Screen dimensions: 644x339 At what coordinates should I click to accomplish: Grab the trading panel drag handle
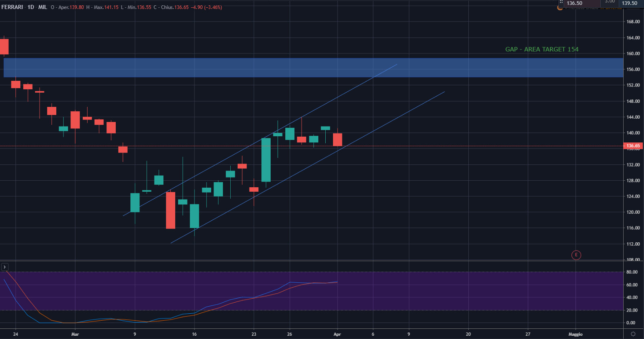click(561, 2)
